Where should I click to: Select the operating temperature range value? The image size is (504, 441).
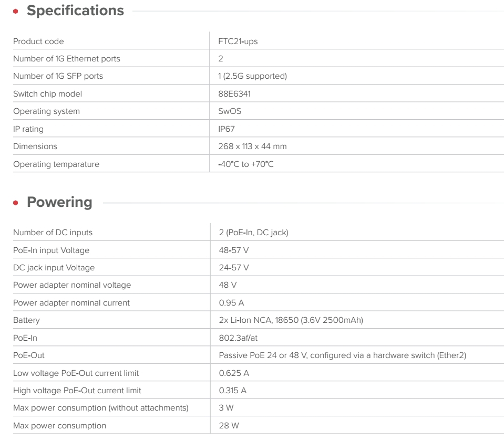(246, 164)
